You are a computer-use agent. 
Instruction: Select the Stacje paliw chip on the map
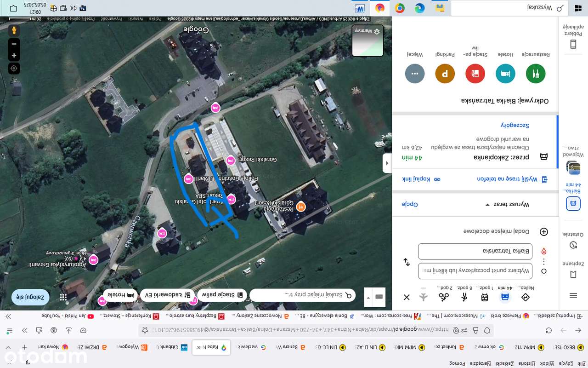click(x=222, y=295)
